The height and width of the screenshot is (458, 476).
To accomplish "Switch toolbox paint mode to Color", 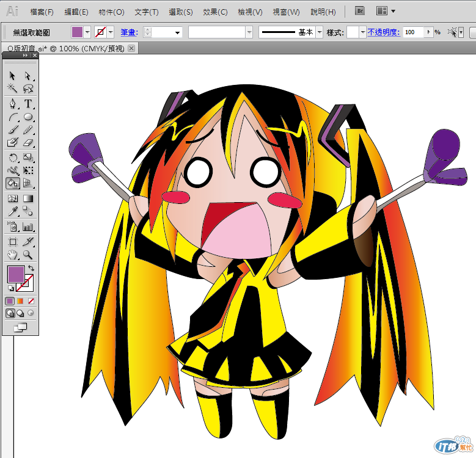I will tap(10, 301).
